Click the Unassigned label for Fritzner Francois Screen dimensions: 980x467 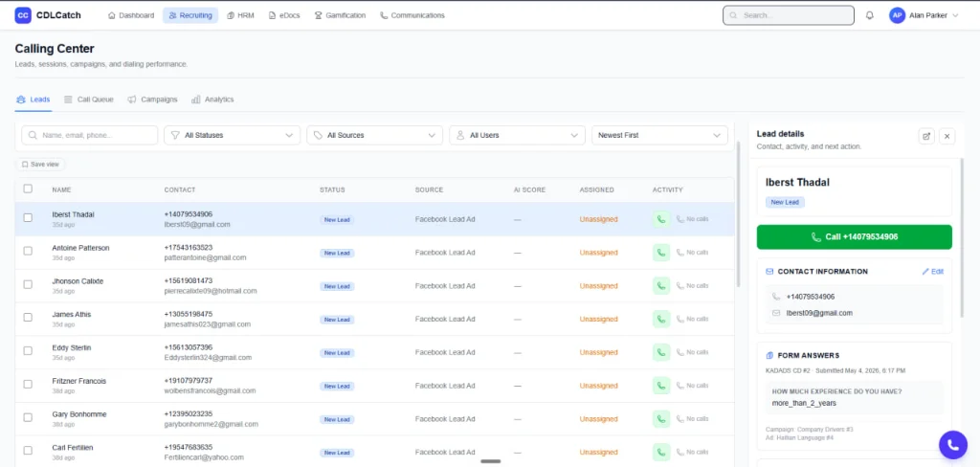tap(598, 386)
